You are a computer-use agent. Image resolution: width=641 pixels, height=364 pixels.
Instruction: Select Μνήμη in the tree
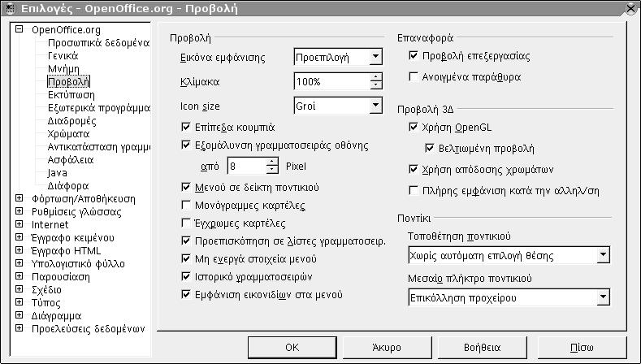click(63, 69)
